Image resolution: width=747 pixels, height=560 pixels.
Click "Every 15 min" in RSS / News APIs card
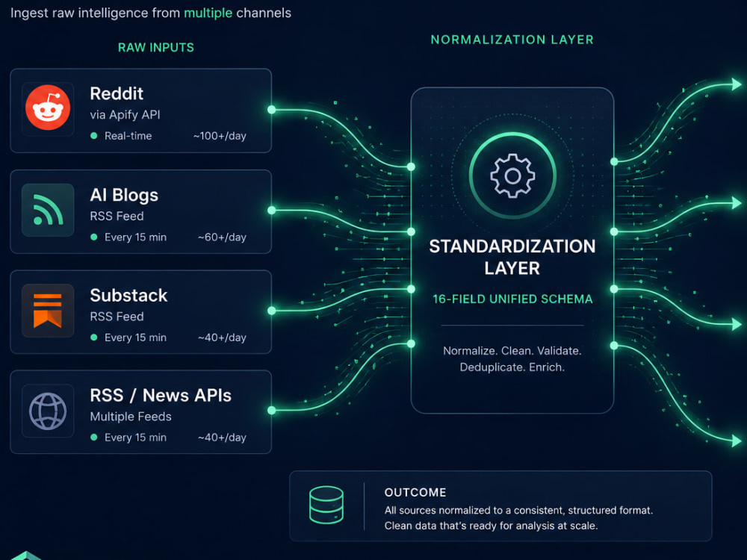[136, 438]
